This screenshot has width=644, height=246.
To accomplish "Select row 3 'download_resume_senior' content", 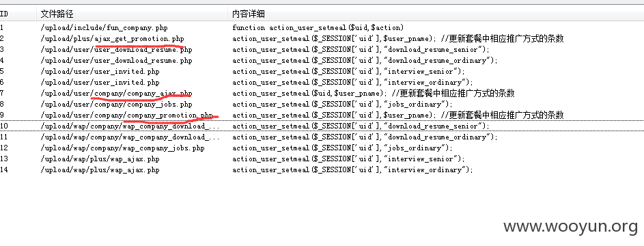I will [x=361, y=50].
